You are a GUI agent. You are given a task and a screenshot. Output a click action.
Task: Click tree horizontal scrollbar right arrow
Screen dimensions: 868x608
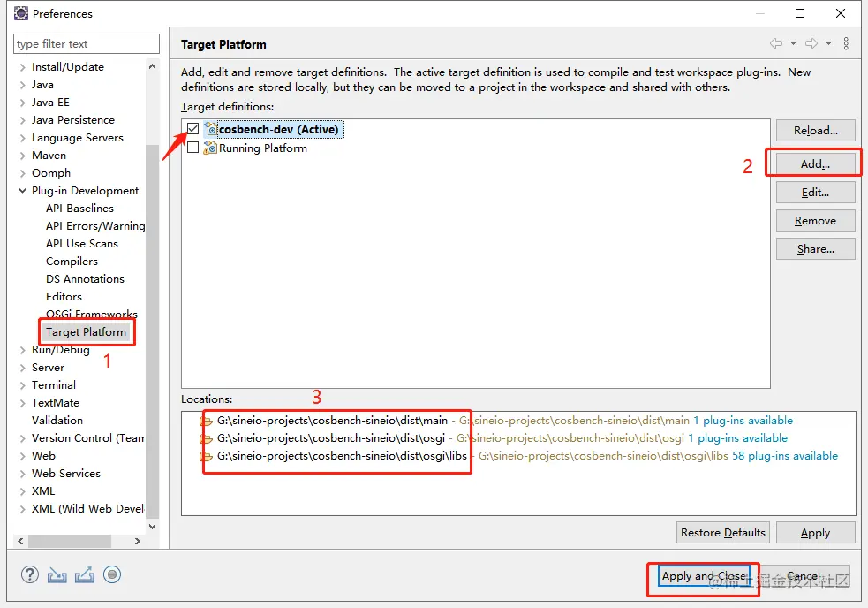tap(137, 541)
